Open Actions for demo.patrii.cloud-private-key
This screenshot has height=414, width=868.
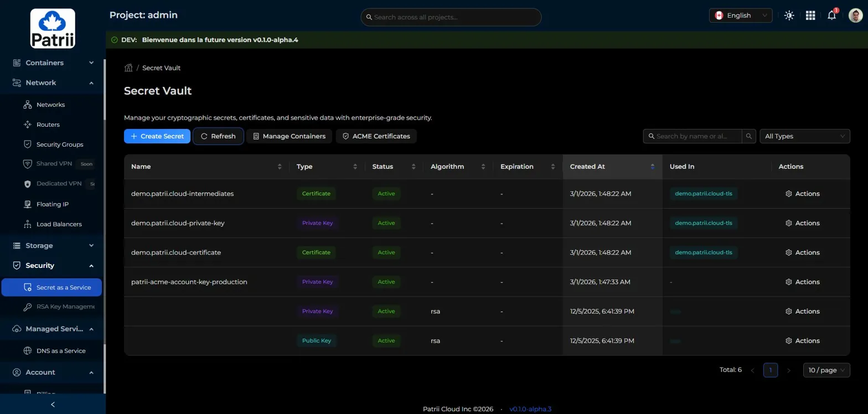coord(803,223)
